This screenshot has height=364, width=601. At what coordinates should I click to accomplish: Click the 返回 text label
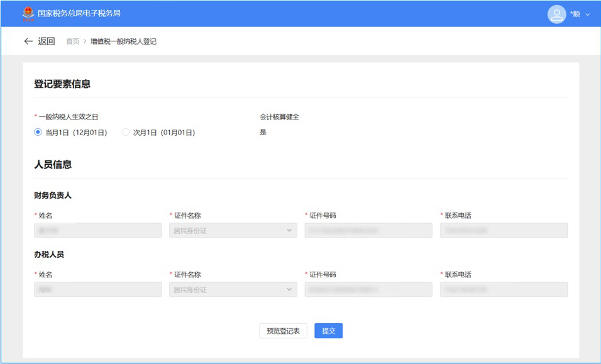(x=47, y=41)
